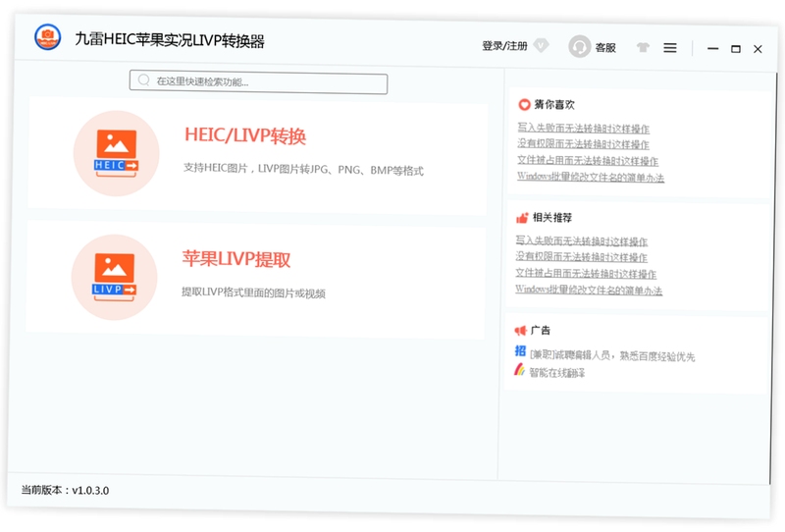Open the 智能在线翻译 ad link
785x532 pixels.
click(x=557, y=373)
